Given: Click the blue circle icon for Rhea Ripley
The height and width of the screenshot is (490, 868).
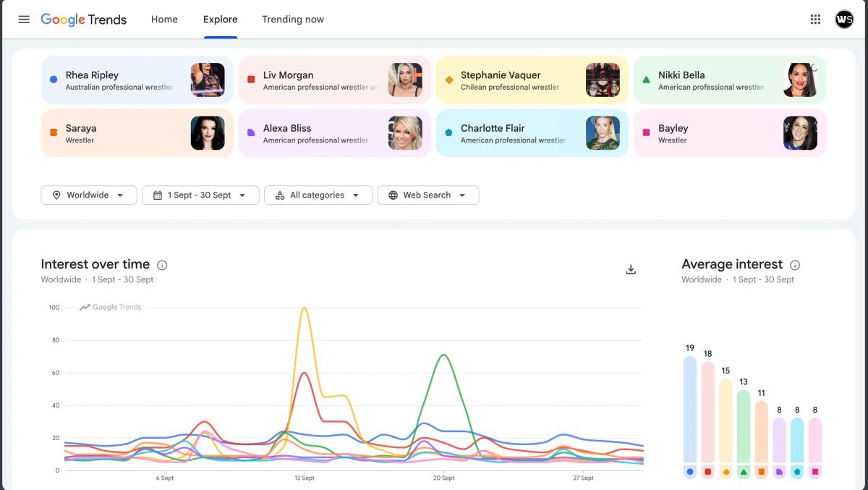Looking at the screenshot, I should 54,80.
